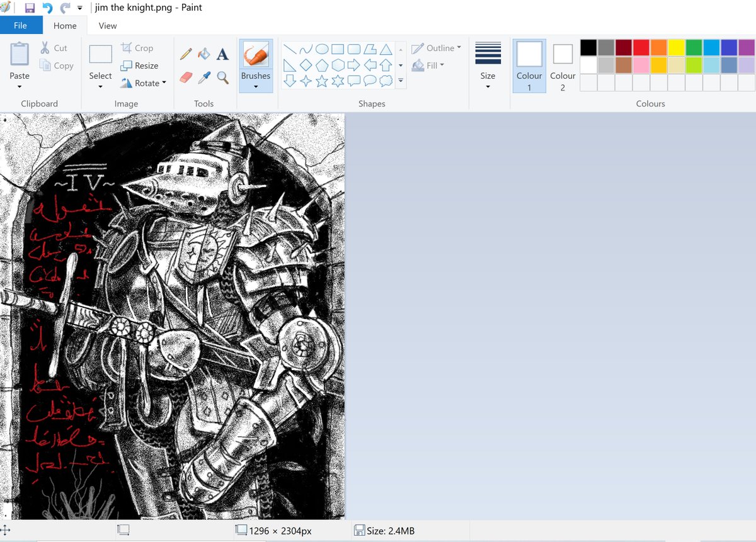This screenshot has height=542, width=756.
Task: Activate the Text tool
Action: [x=222, y=54]
